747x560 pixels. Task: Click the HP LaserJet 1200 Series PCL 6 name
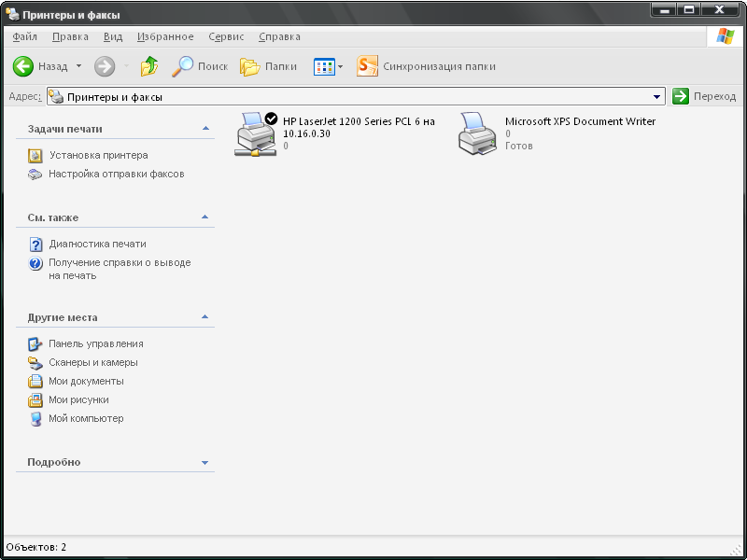tap(359, 127)
